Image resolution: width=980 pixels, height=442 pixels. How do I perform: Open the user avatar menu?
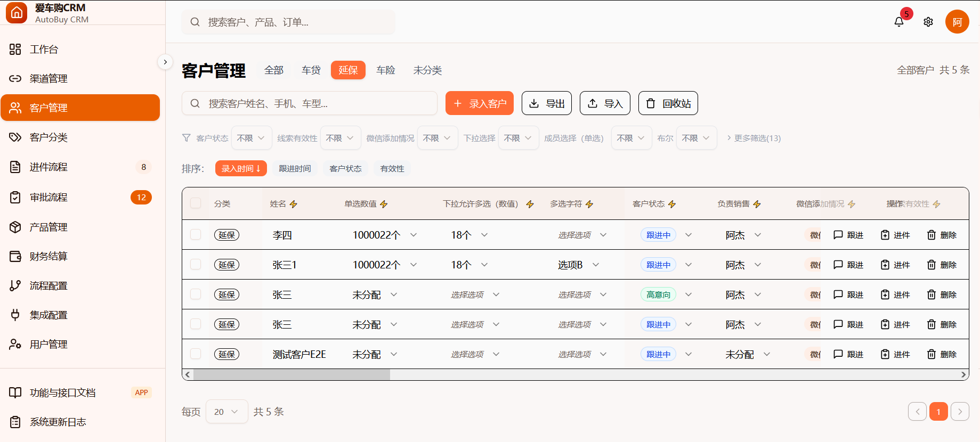pyautogui.click(x=957, y=22)
